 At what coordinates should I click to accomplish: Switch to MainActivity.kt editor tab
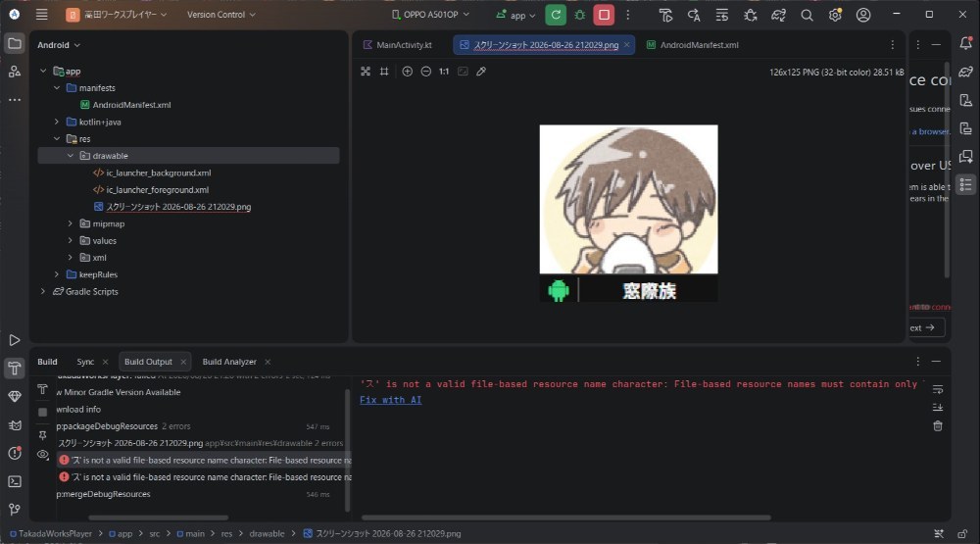tap(398, 45)
